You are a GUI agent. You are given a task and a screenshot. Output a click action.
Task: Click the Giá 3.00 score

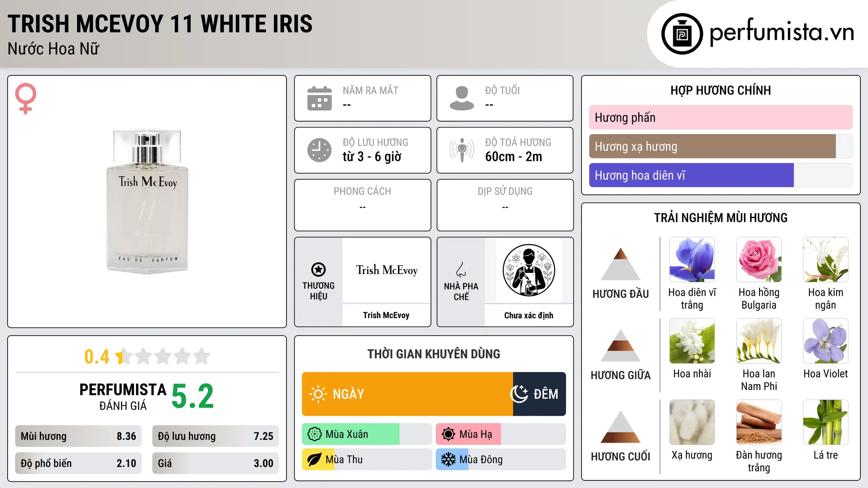pyautogui.click(x=215, y=463)
